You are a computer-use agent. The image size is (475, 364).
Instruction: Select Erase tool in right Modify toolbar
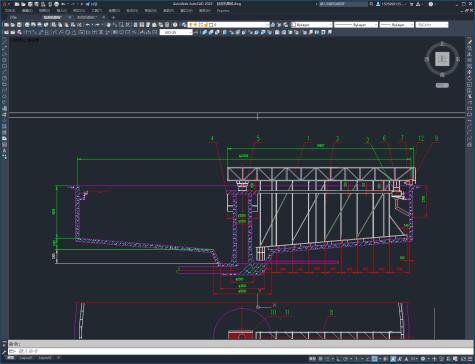470,42
